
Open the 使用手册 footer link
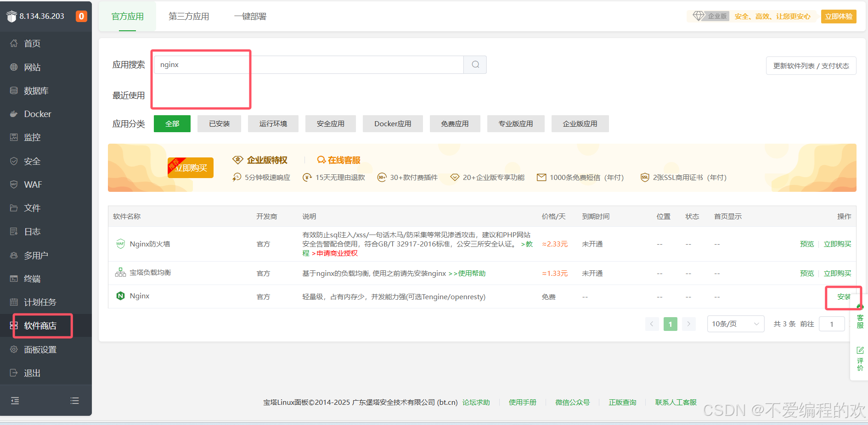(x=523, y=403)
